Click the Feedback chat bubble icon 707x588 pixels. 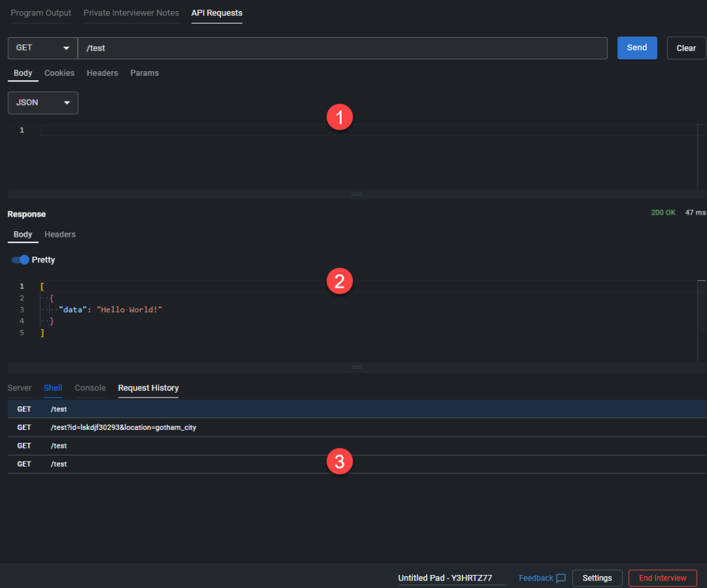coord(560,578)
